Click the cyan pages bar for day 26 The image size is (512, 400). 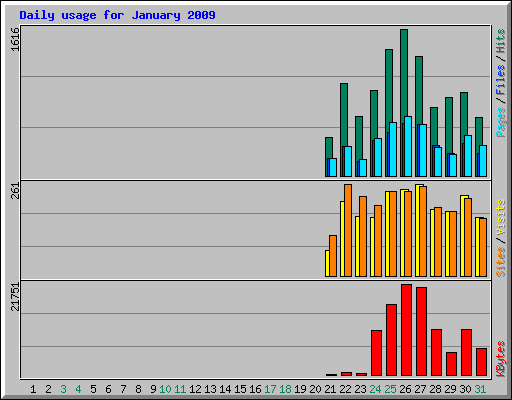click(408, 146)
